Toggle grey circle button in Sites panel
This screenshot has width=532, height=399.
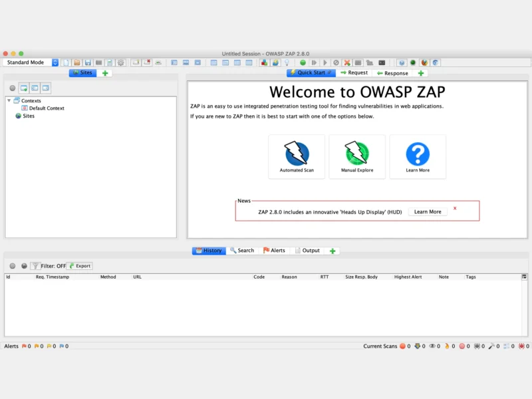pos(13,88)
